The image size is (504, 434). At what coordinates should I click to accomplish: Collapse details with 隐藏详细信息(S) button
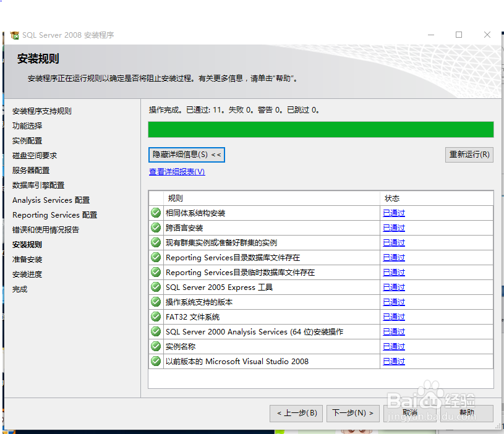pyautogui.click(x=186, y=155)
